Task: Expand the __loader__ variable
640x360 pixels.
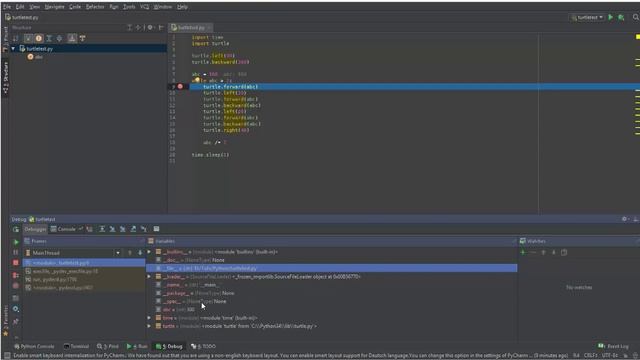Action: point(149,277)
